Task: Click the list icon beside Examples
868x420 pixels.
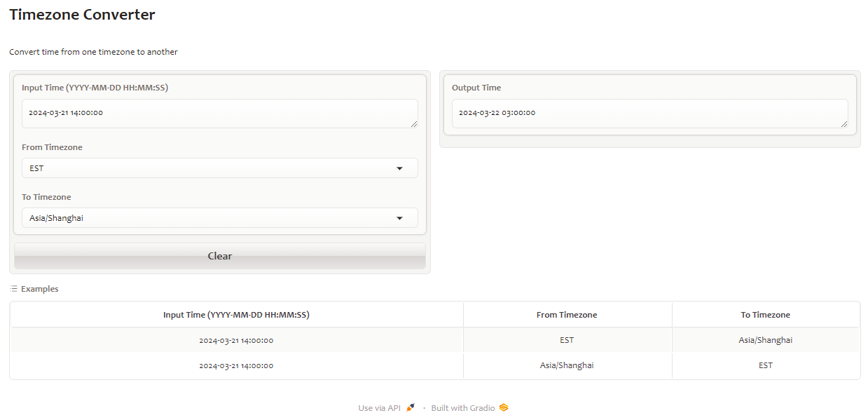Action: [x=13, y=289]
